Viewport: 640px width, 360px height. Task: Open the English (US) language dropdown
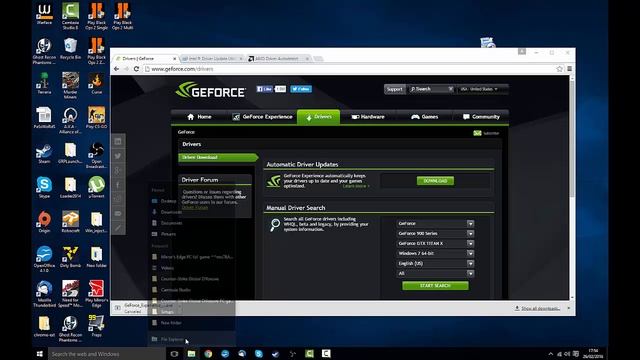(x=435, y=264)
